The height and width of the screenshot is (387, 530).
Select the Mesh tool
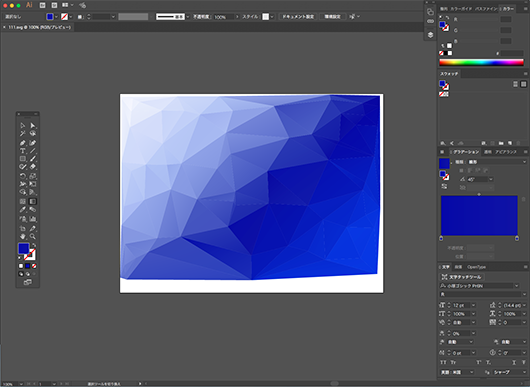click(23, 201)
